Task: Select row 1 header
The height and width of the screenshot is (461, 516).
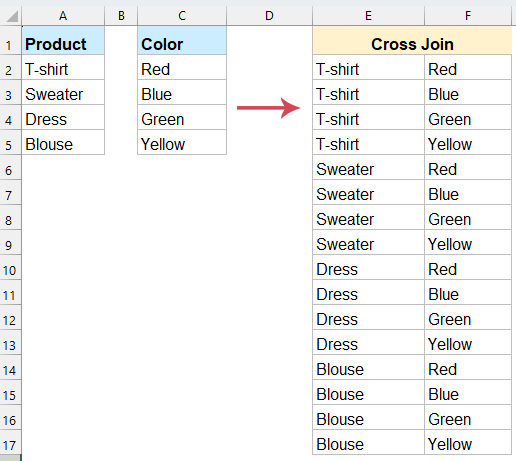Action: pyautogui.click(x=10, y=40)
